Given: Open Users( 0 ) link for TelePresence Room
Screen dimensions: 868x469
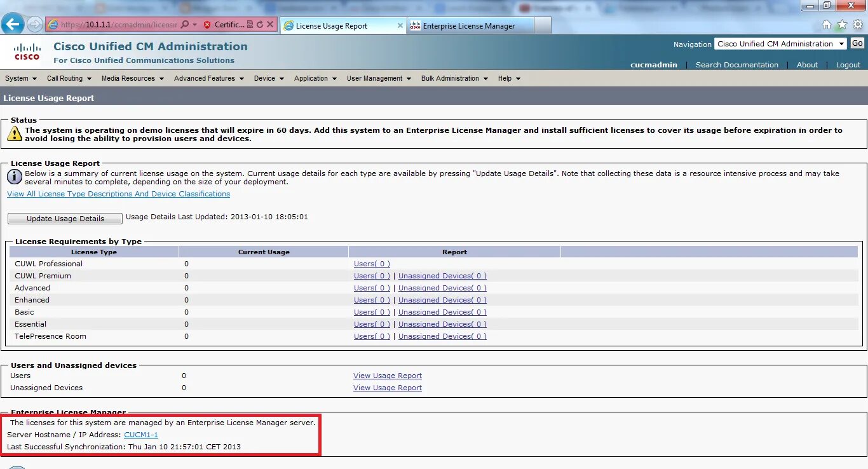Looking at the screenshot, I should [x=372, y=336].
